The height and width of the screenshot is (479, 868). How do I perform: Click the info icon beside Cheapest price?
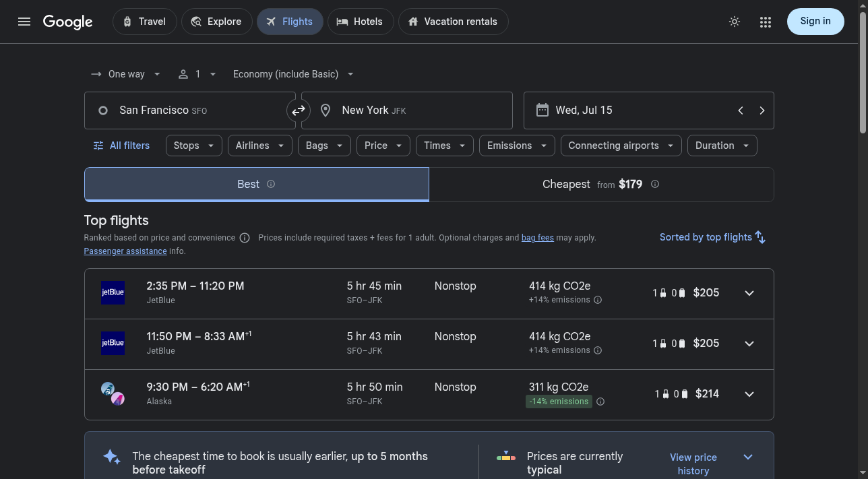click(655, 184)
